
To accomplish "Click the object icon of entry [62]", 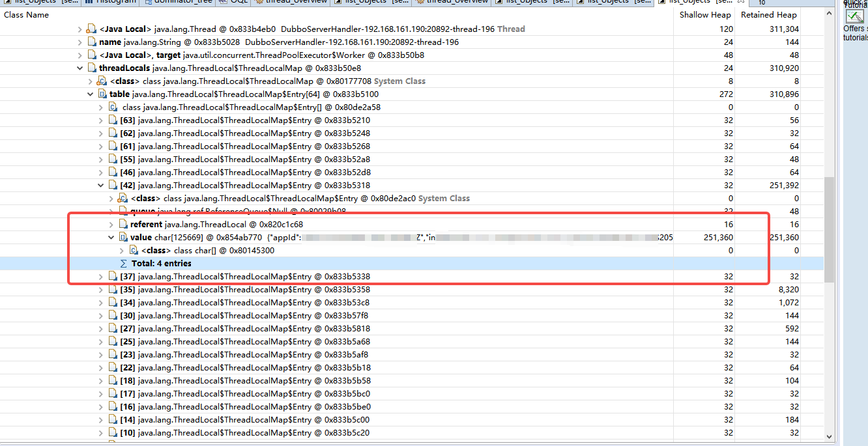I will [x=113, y=133].
